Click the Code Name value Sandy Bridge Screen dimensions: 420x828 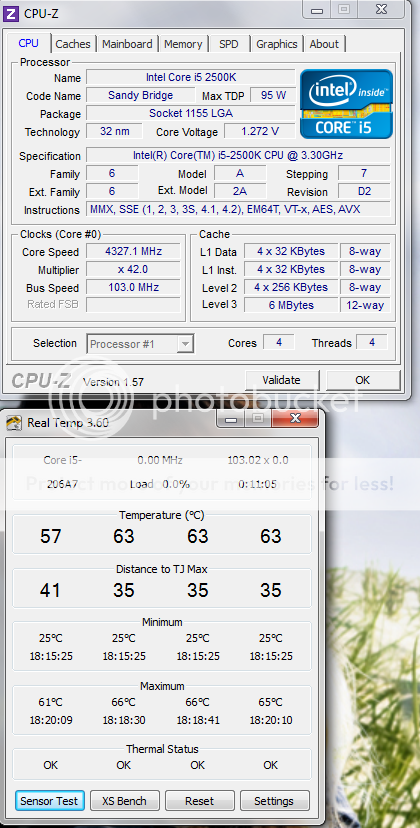(141, 95)
